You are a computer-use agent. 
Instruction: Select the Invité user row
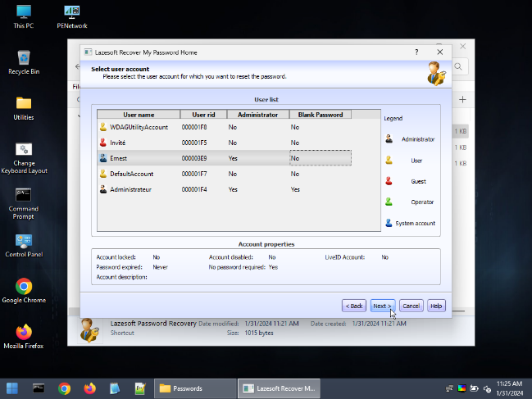pyautogui.click(x=225, y=143)
